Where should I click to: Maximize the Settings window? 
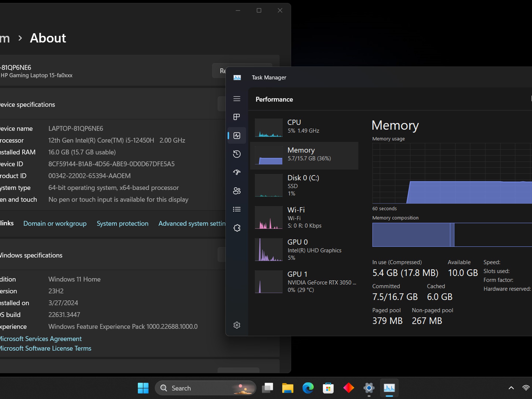[x=259, y=10]
